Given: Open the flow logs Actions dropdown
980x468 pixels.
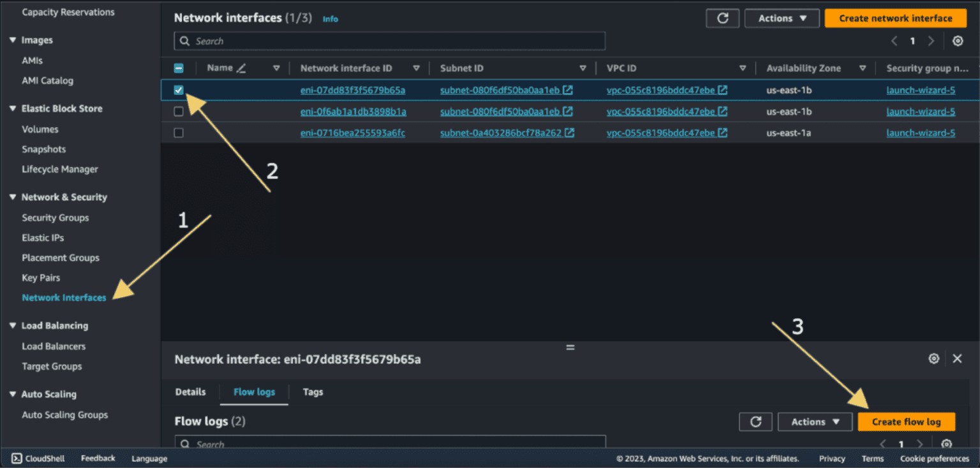Looking at the screenshot, I should pos(815,421).
